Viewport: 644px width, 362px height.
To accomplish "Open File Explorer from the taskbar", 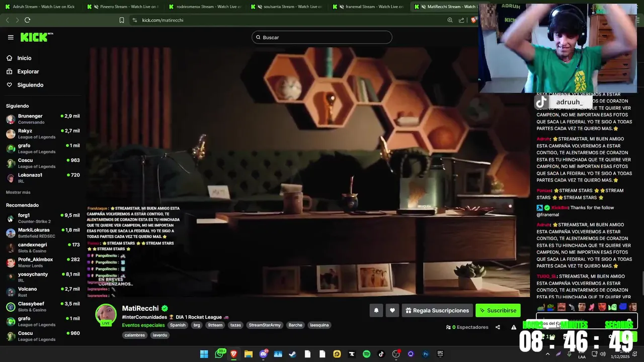I will (x=249, y=354).
